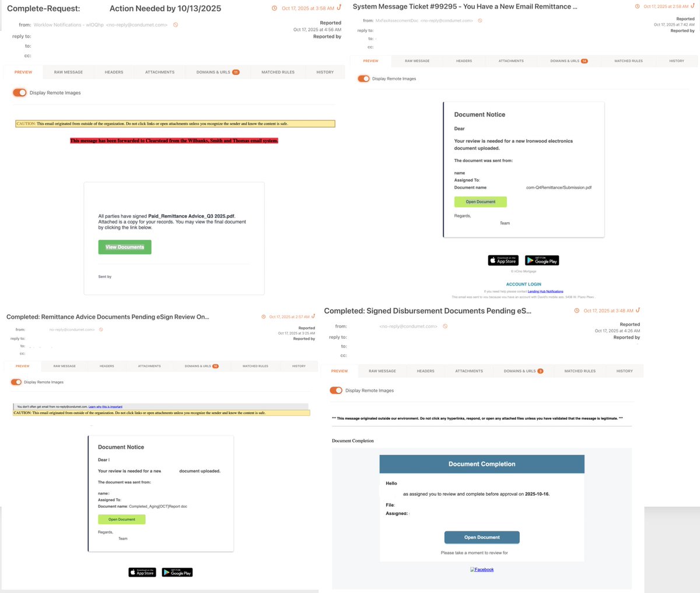Toggle Display Remote Images in Complete-Request email
700x593 pixels.
tap(20, 93)
